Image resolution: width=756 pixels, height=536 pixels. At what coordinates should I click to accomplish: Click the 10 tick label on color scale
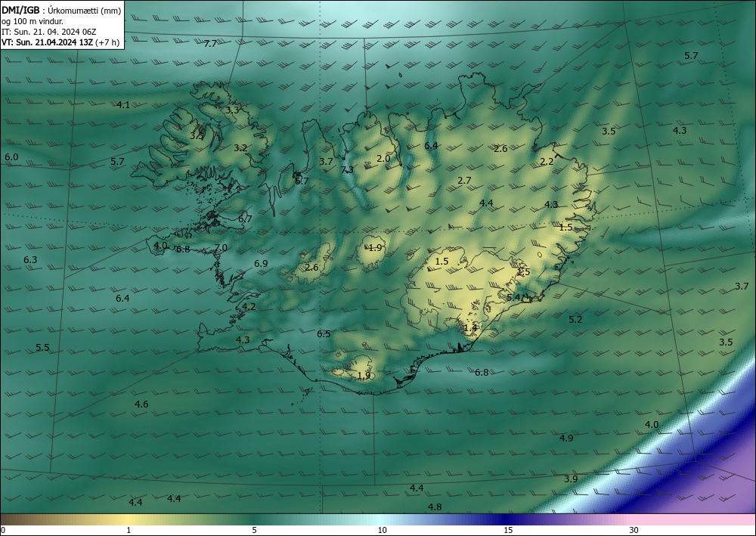(383, 531)
